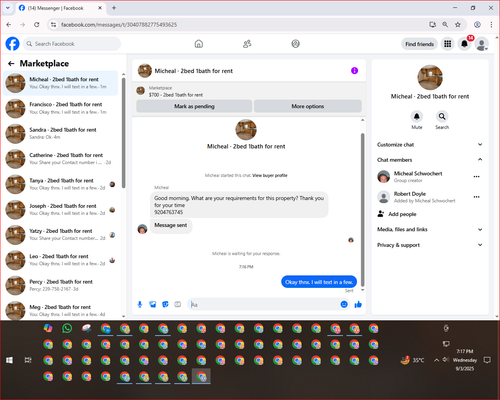Viewport: 500px width, 400px height.
Task: Show hidden system tray icons chevron
Action: pos(436,360)
